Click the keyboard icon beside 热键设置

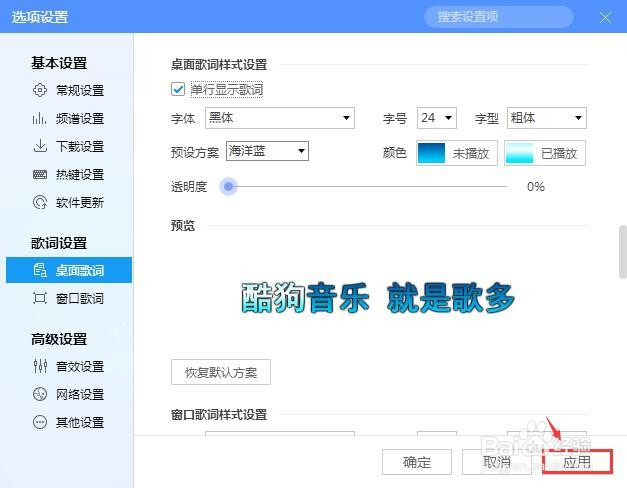point(40,174)
